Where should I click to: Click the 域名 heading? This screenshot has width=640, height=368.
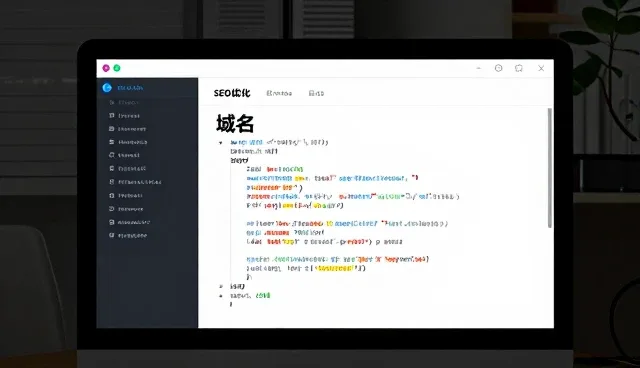coord(235,124)
